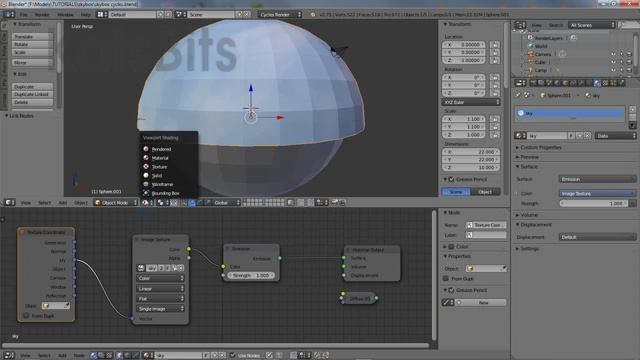The width and height of the screenshot is (640, 360).
Task: Toggle the Use Nodes checkbox
Action: (232, 355)
